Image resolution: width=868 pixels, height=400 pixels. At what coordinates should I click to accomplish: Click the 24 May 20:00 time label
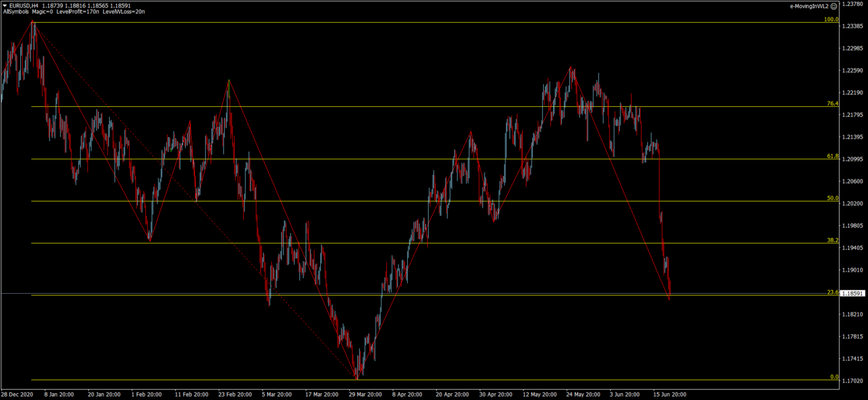[583, 395]
